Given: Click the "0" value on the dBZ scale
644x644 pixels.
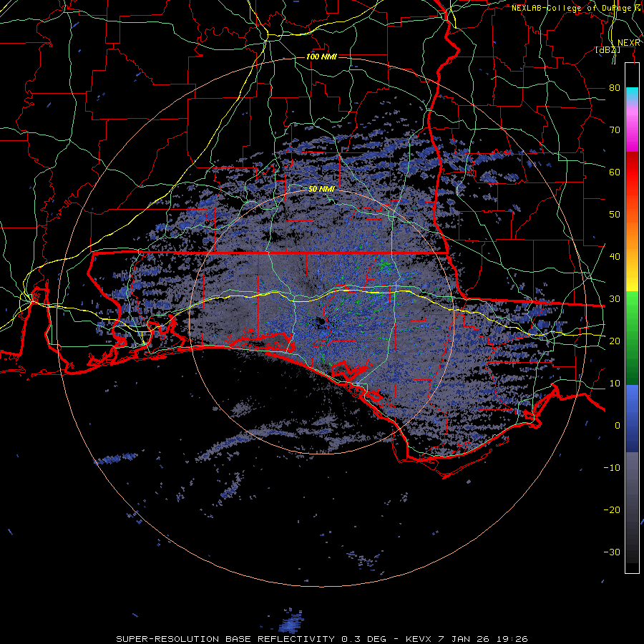Looking at the screenshot, I should pos(618,426).
